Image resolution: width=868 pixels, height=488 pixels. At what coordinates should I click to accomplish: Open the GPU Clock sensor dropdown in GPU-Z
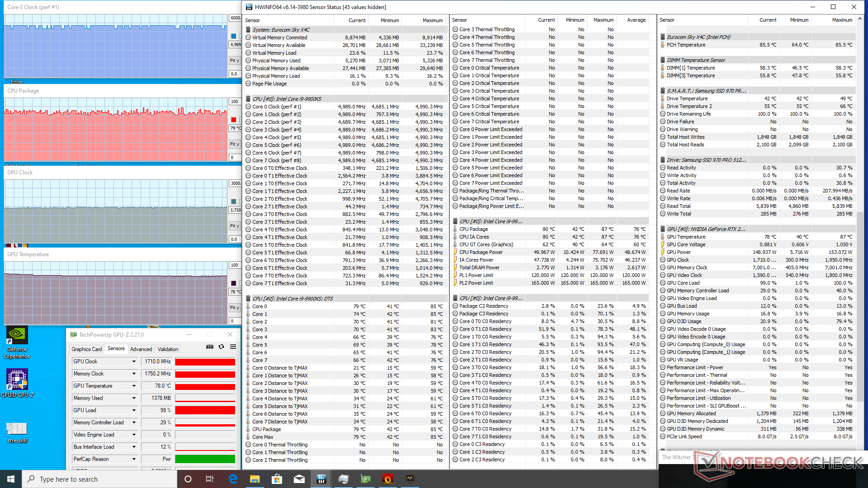point(134,361)
